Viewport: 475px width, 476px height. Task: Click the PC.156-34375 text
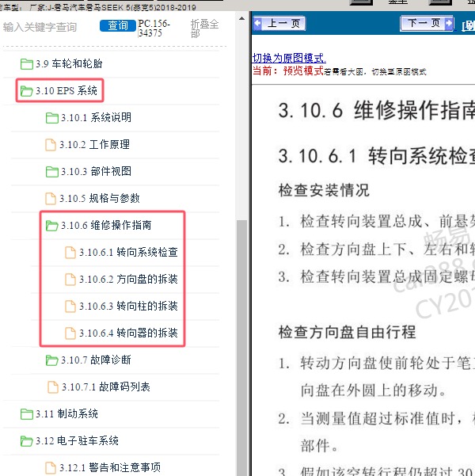tap(154, 29)
